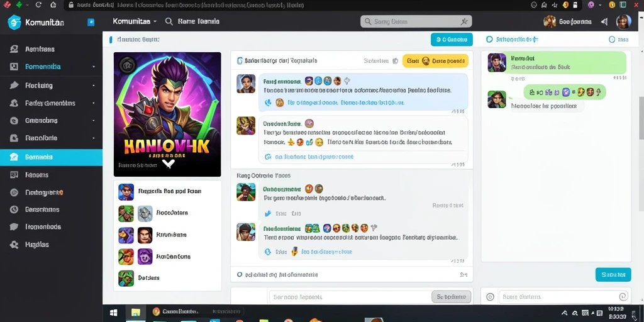The width and height of the screenshot is (644, 322).
Task: Click the Komunitas hexagon logo in sidebar header
Action: pos(14,22)
